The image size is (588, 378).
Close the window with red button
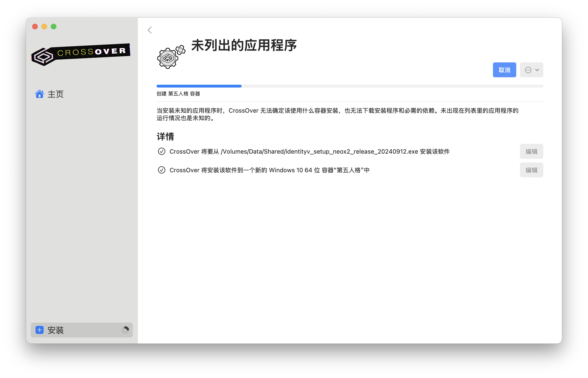tap(35, 27)
